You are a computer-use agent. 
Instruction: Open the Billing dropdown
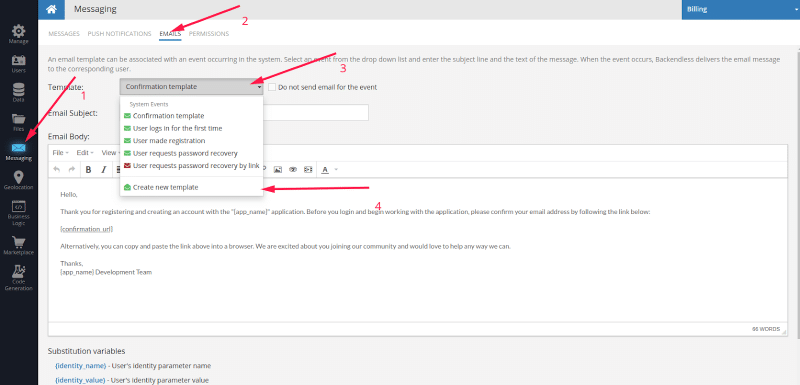[740, 9]
